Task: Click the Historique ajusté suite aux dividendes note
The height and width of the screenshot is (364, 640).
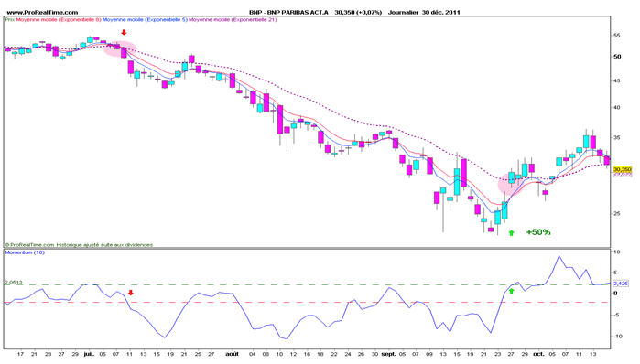Action: 104,245
